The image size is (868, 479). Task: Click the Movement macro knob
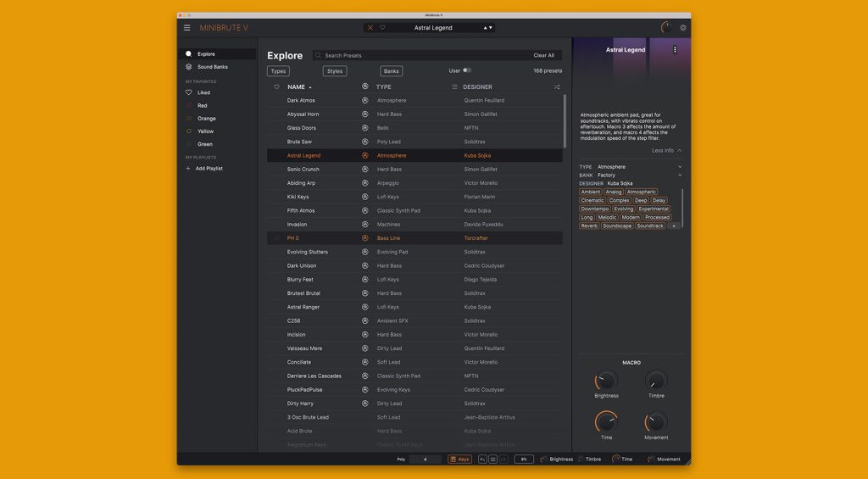[x=656, y=422]
